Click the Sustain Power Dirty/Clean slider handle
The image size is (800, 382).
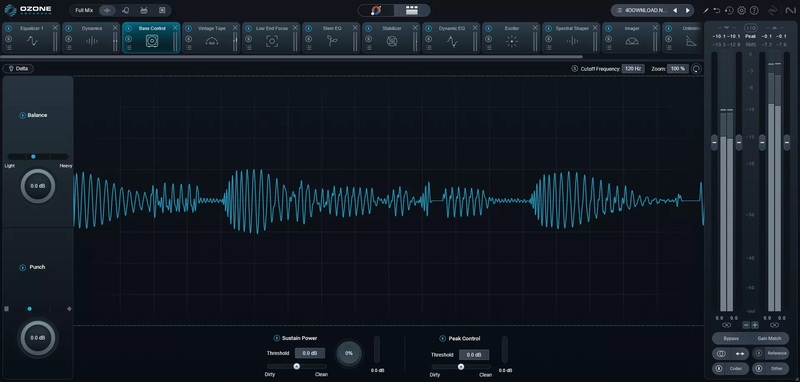[x=296, y=366]
